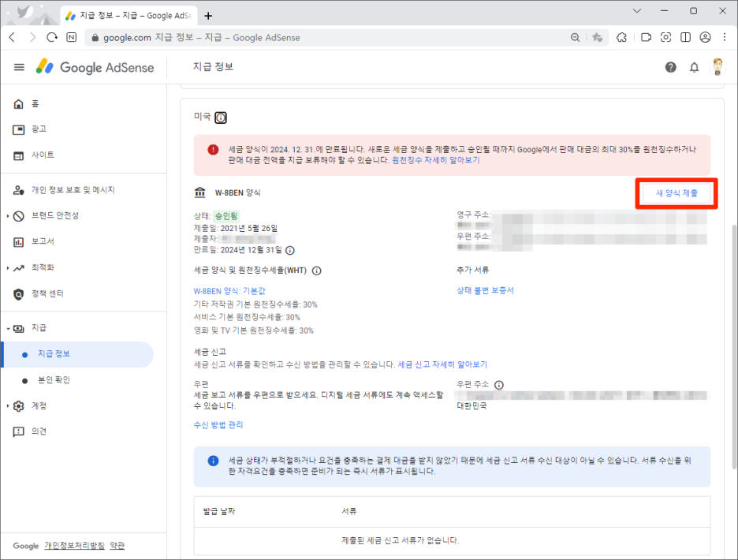The height and width of the screenshot is (560, 738).
Task: Click the Google AdSense logo
Action: [95, 67]
